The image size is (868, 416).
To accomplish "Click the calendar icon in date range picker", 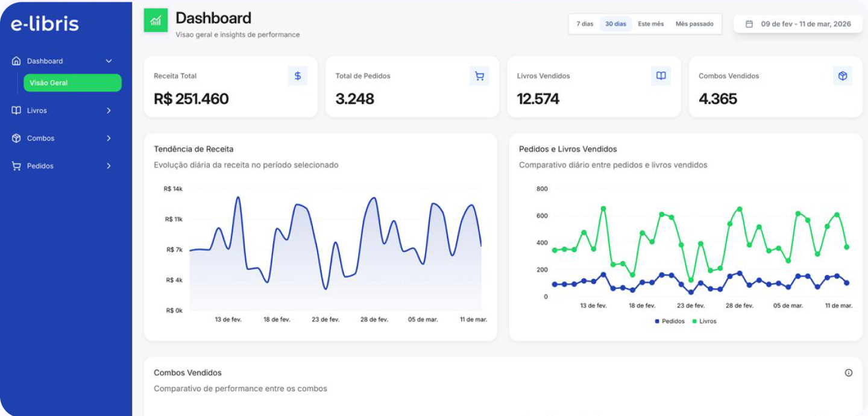I will (749, 24).
